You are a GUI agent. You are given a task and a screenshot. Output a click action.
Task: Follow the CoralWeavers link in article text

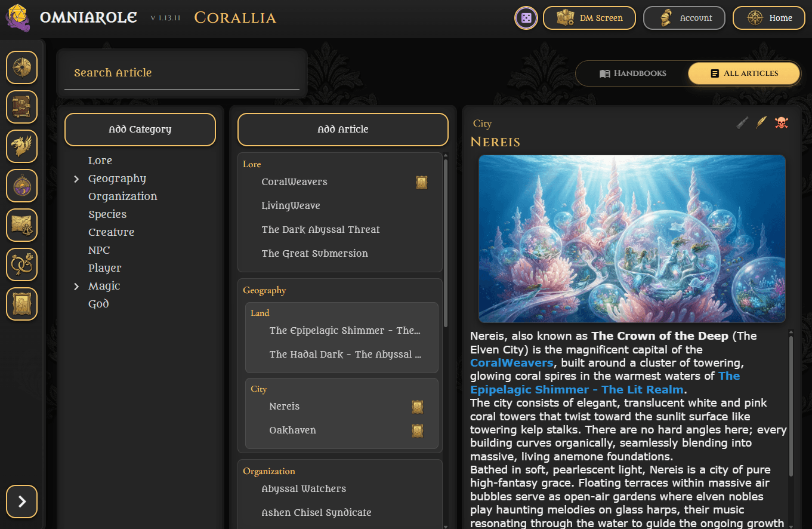click(x=511, y=363)
